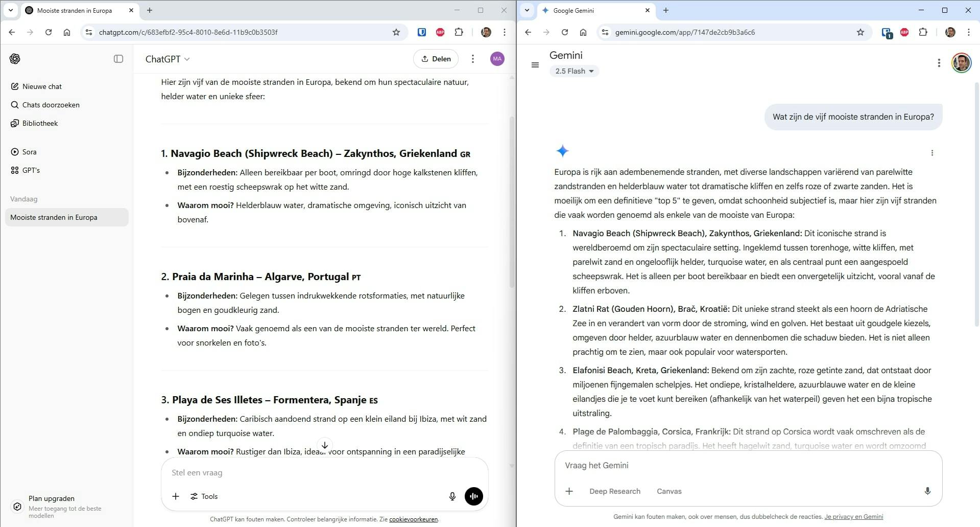Image resolution: width=980 pixels, height=527 pixels.
Task: Open Gemini top-right three-dot options menu
Action: (939, 63)
